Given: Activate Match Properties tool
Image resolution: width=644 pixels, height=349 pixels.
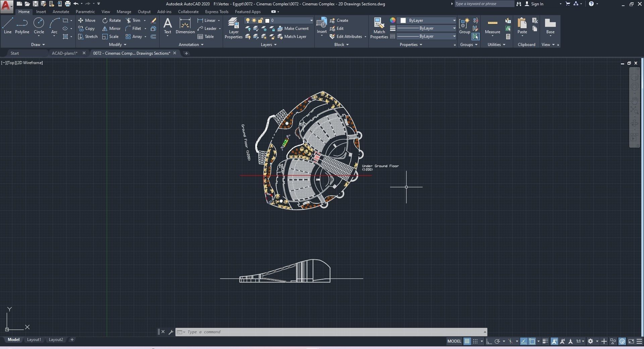Looking at the screenshot, I should click(x=379, y=28).
